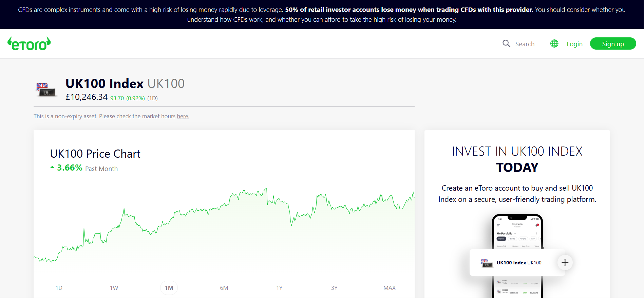The height and width of the screenshot is (298, 644).
Task: Click the small UK flag in phone card
Action: point(487,263)
